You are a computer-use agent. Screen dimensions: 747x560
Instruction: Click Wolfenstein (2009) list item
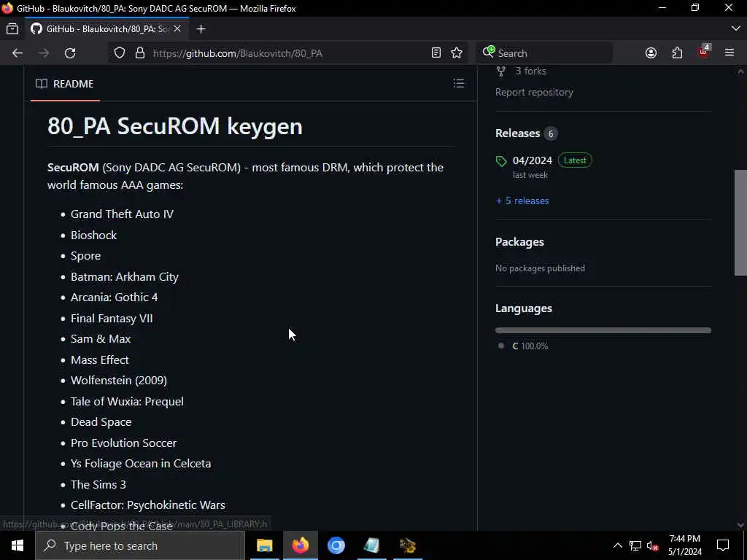point(119,381)
